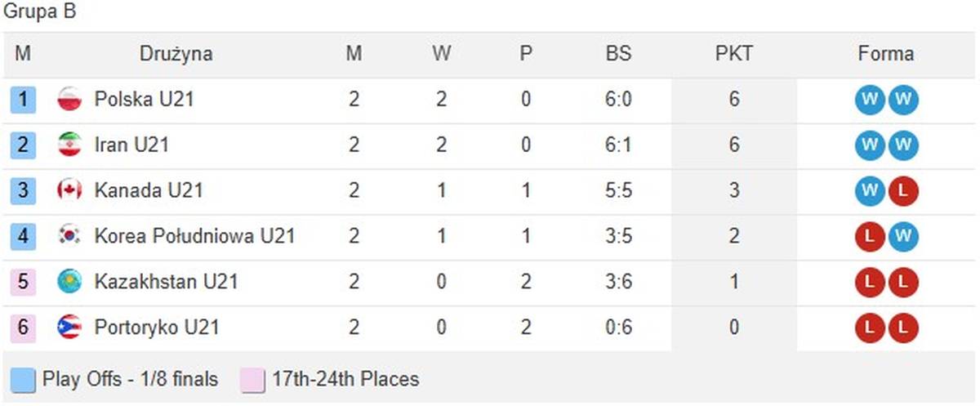Click the blue Play Offs legend swatch
Screen dimensions: 980x406
click(x=24, y=380)
